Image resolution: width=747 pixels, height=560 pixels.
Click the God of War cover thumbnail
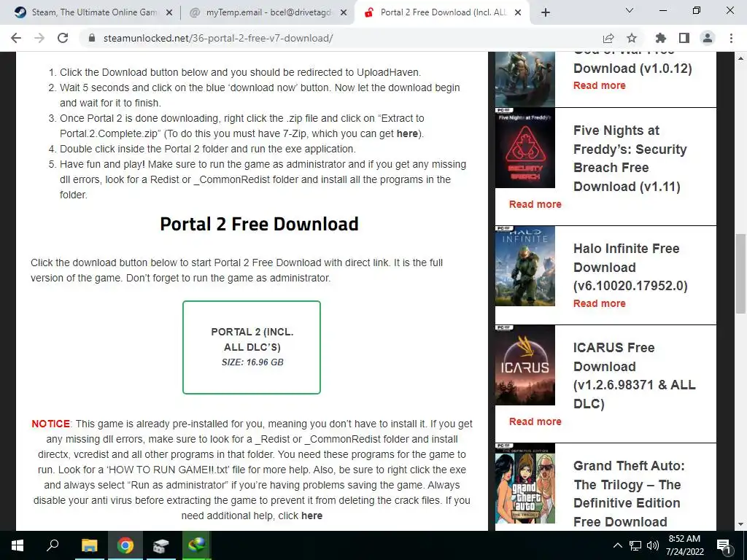(525, 79)
